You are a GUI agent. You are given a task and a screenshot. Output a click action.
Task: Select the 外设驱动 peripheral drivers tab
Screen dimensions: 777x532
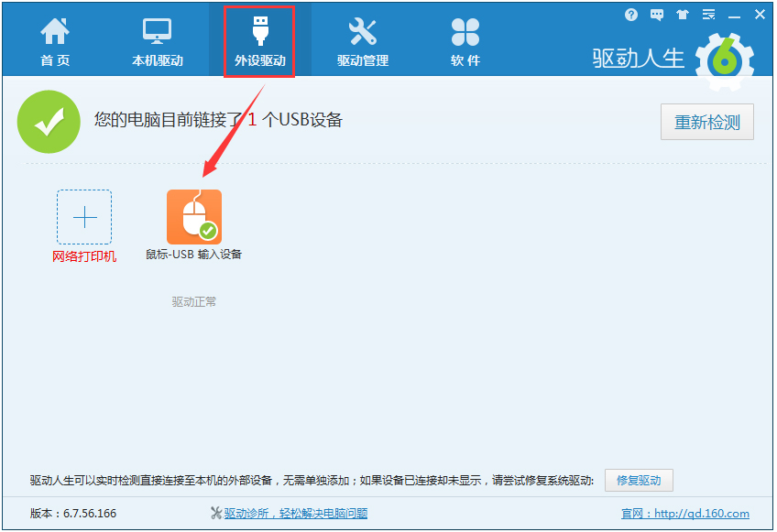[259, 41]
